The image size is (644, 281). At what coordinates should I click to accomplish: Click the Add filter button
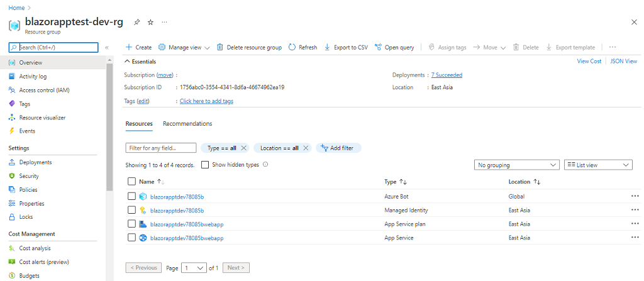click(338, 148)
